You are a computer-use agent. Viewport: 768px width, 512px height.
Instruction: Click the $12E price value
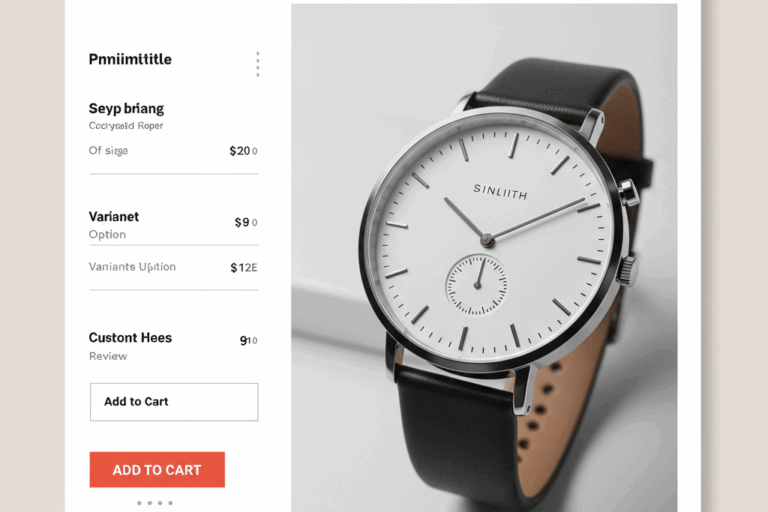(x=244, y=268)
